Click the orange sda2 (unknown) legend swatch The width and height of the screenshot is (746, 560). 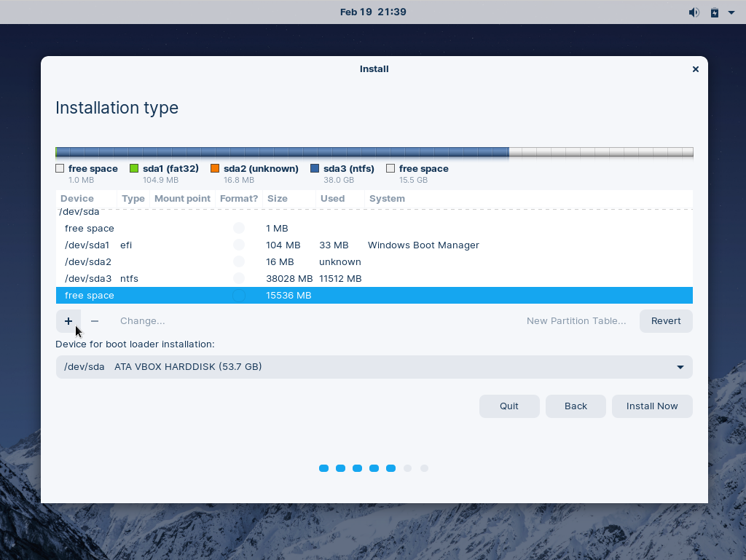[x=215, y=169]
